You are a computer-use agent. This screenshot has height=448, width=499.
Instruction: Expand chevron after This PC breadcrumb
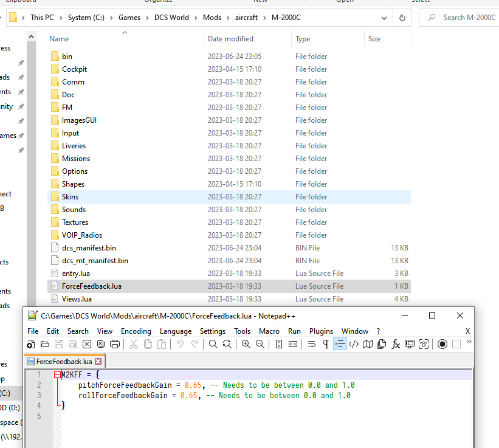point(61,18)
